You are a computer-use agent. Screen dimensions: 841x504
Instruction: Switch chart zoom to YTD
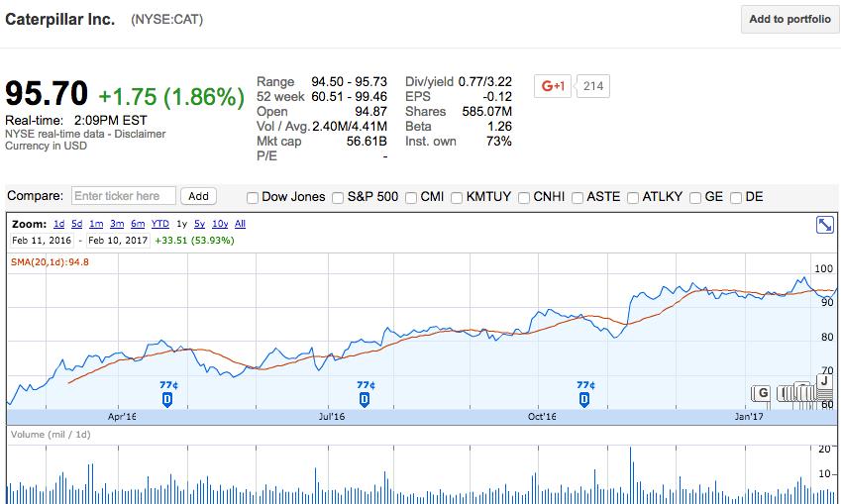pos(159,224)
